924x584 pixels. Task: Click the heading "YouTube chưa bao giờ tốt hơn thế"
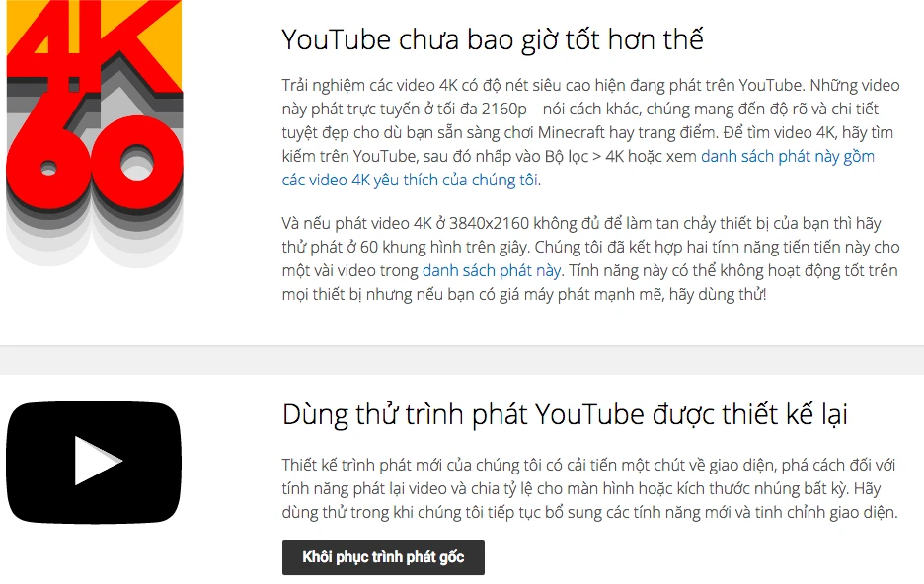(x=493, y=40)
